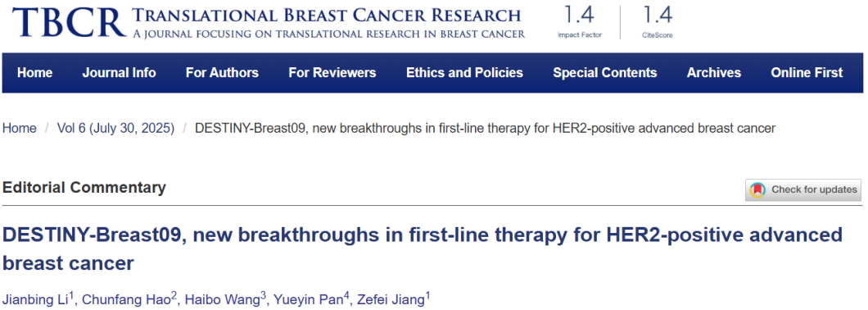Click the Home breadcrumb link

20,129
